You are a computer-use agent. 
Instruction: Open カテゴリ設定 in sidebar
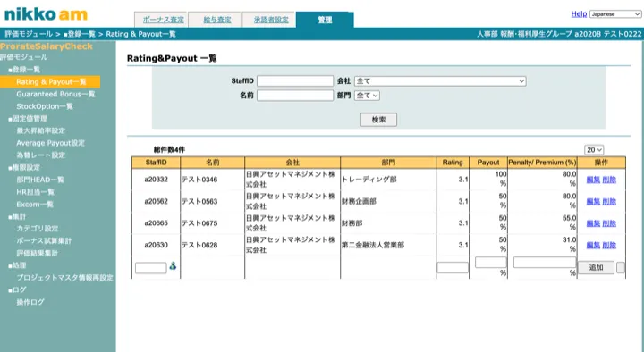[x=38, y=229]
